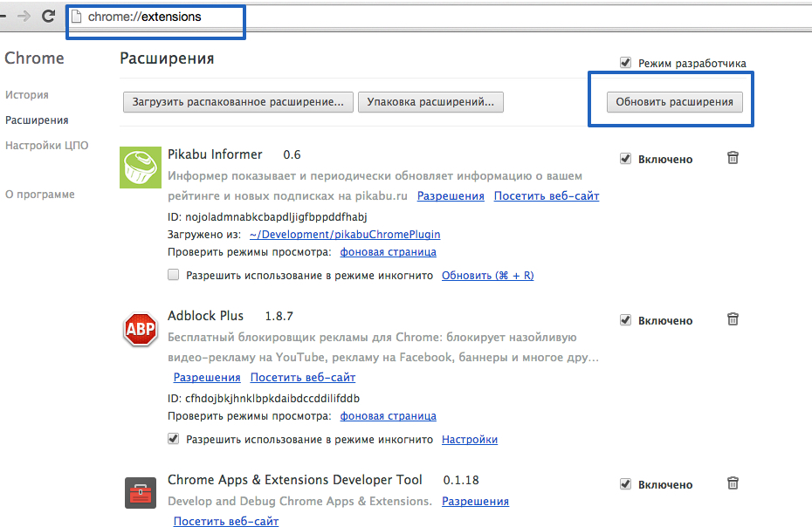Viewport: 812px width, 527px height.
Task: Click Загрузить распакованное расширение button
Action: [238, 102]
